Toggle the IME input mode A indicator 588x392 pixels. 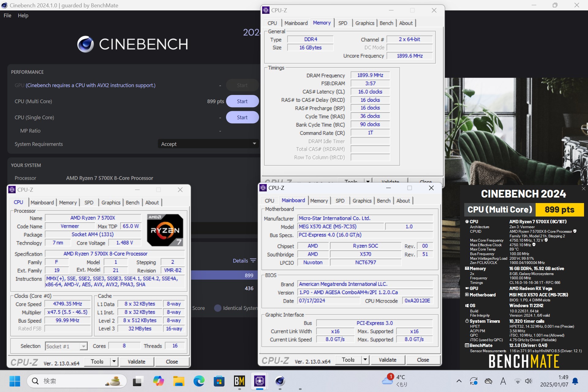503,381
